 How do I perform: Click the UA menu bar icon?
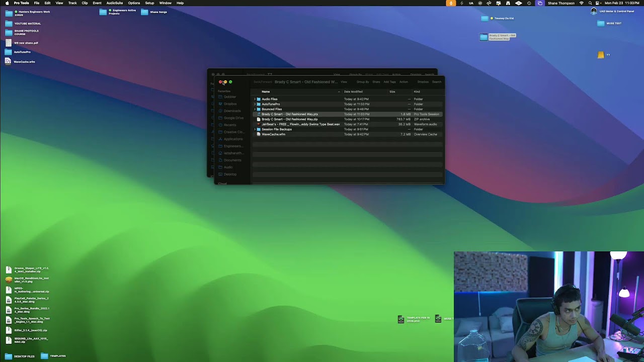tap(471, 3)
